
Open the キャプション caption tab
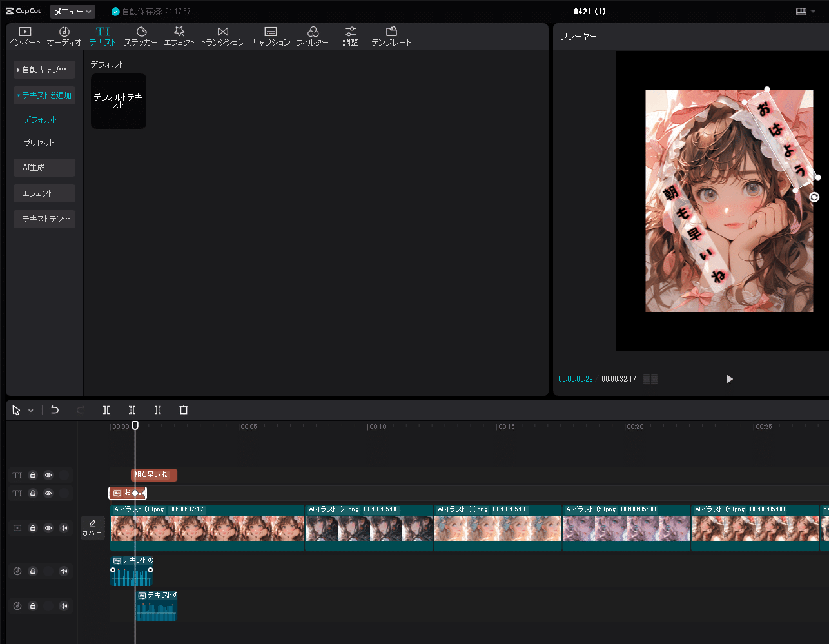click(x=271, y=36)
